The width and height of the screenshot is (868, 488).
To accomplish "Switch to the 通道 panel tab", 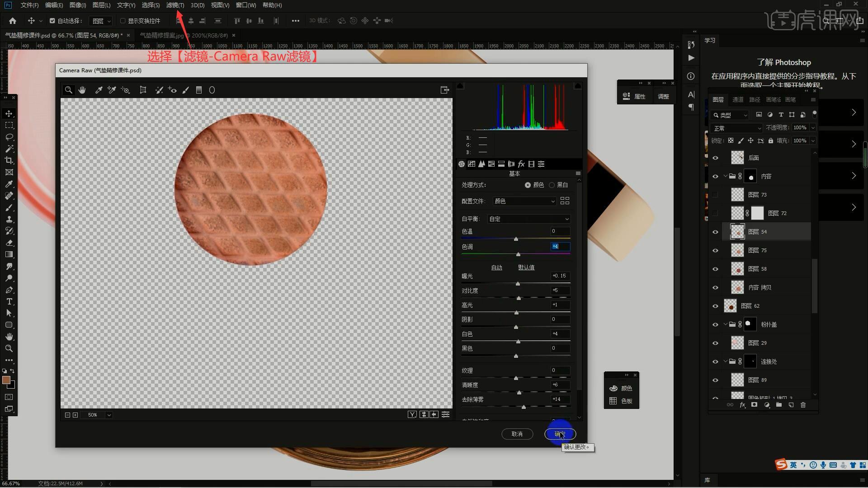I will pos(738,99).
